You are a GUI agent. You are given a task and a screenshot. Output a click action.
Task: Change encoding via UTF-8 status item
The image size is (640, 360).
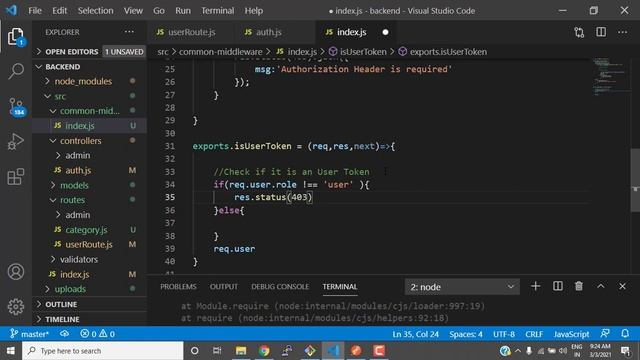[x=504, y=334]
